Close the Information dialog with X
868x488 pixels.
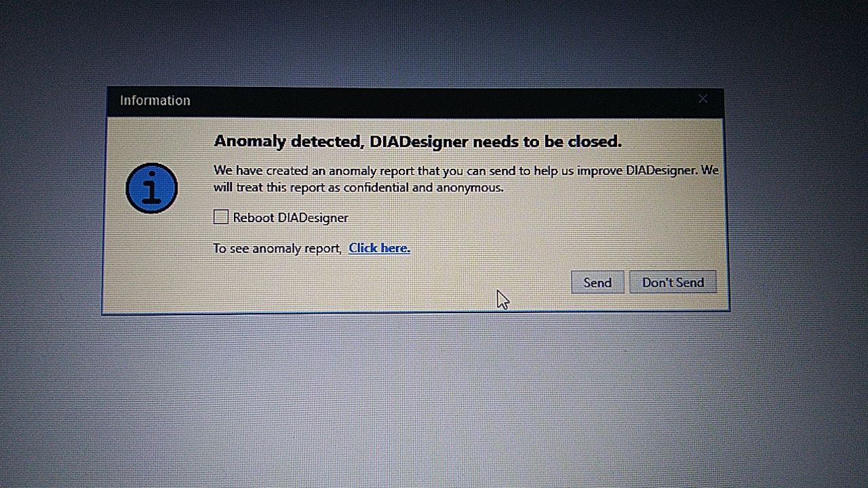click(x=703, y=99)
